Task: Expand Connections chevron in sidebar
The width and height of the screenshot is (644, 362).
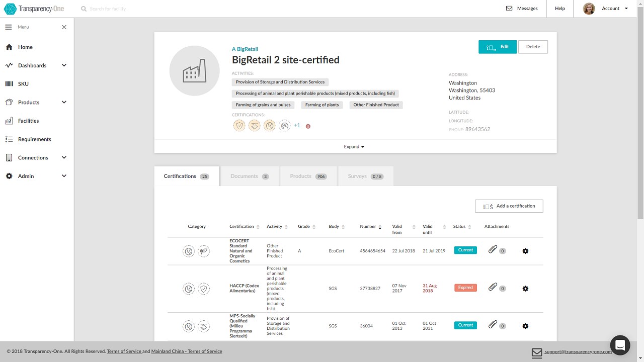Action: point(64,158)
